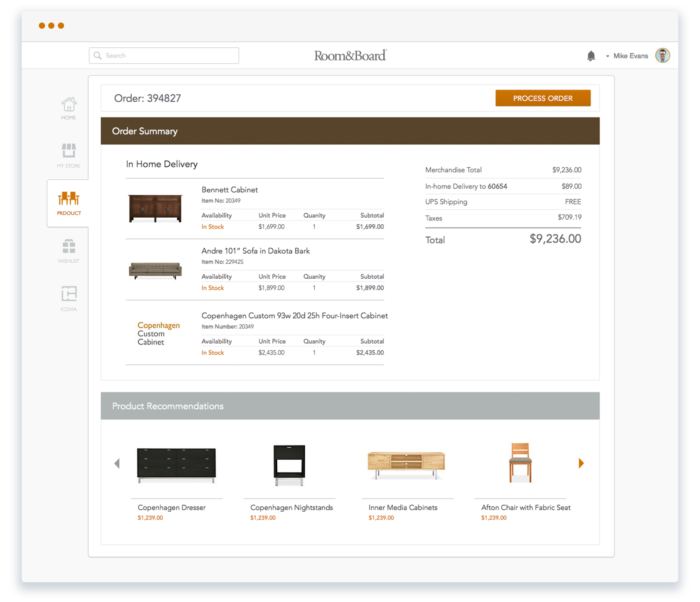
Task: Open the Copenhagen Nightstands recommendation image
Action: [289, 465]
